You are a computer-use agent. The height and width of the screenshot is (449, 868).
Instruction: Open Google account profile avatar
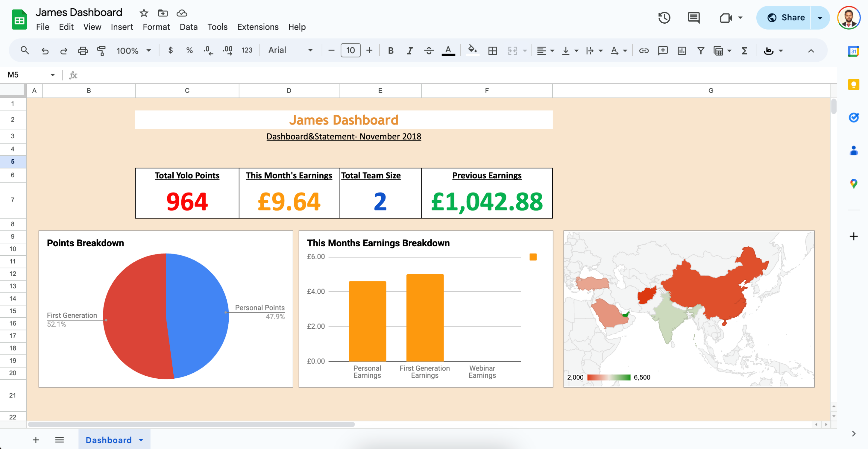[x=849, y=18]
